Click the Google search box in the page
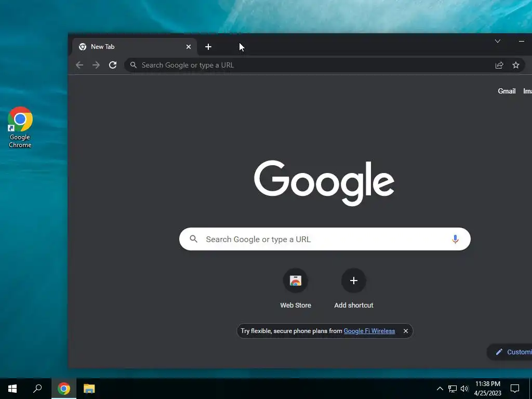Image resolution: width=532 pixels, height=399 pixels. pyautogui.click(x=325, y=239)
